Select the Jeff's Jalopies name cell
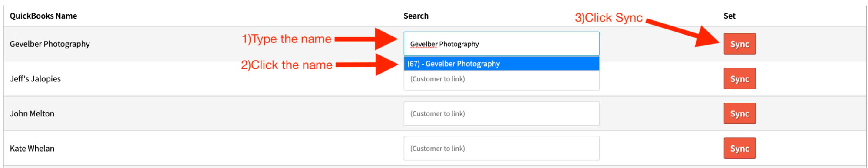 pyautogui.click(x=35, y=79)
